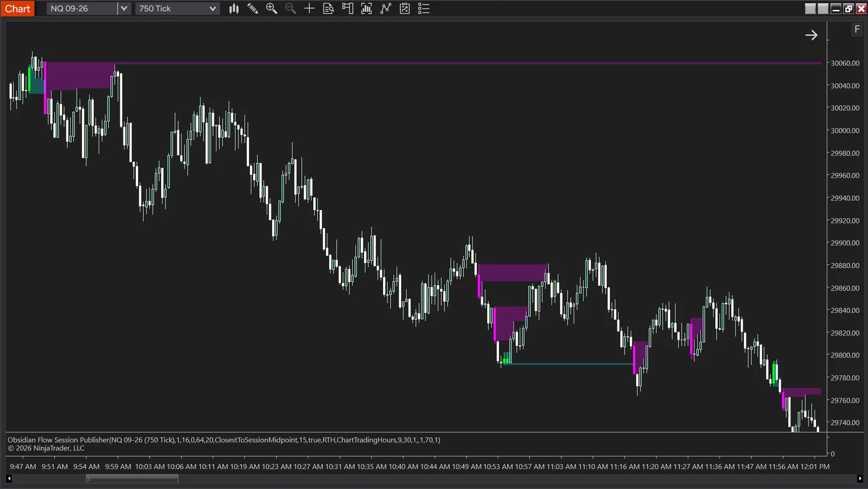This screenshot has width=868, height=489.
Task: Open the strategies icon in toolbar
Action: (x=405, y=9)
